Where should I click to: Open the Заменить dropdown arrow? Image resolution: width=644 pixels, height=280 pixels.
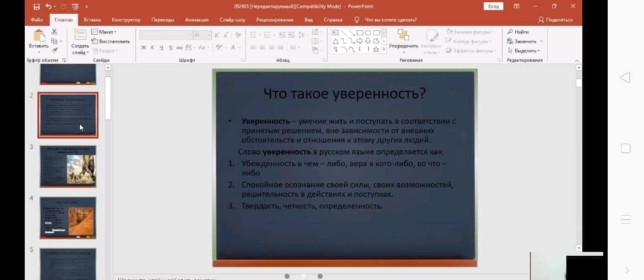(541, 41)
